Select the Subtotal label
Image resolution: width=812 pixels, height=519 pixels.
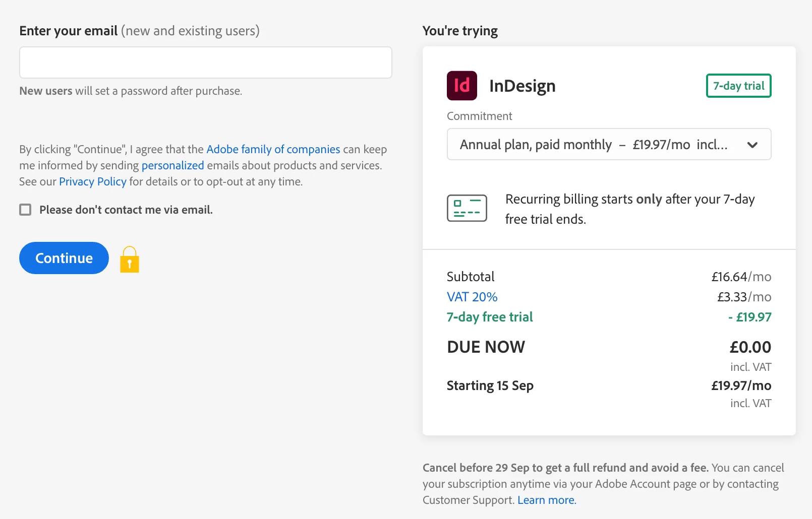(470, 277)
